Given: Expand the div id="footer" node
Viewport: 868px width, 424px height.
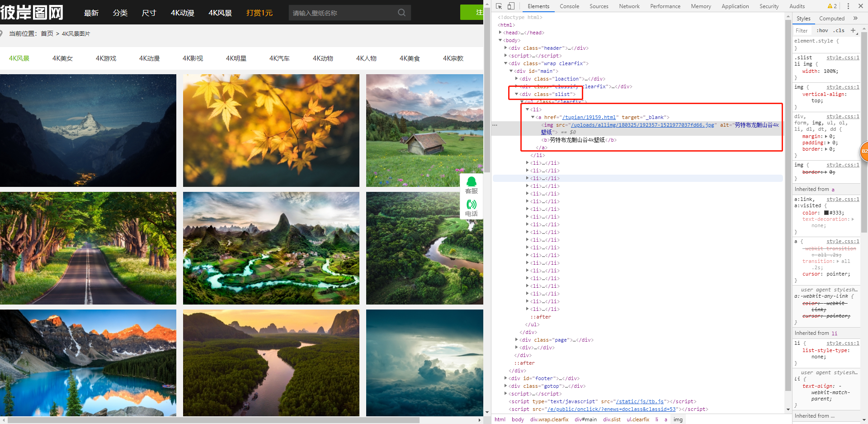Looking at the screenshot, I should [506, 378].
